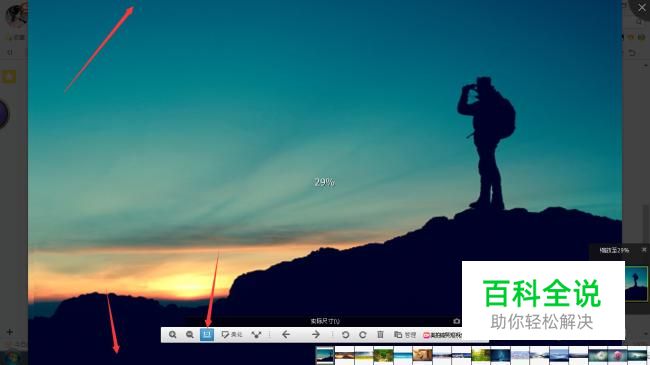
Task: Select the first filmstrip thumbnail (current sunset)
Action: [x=325, y=355]
